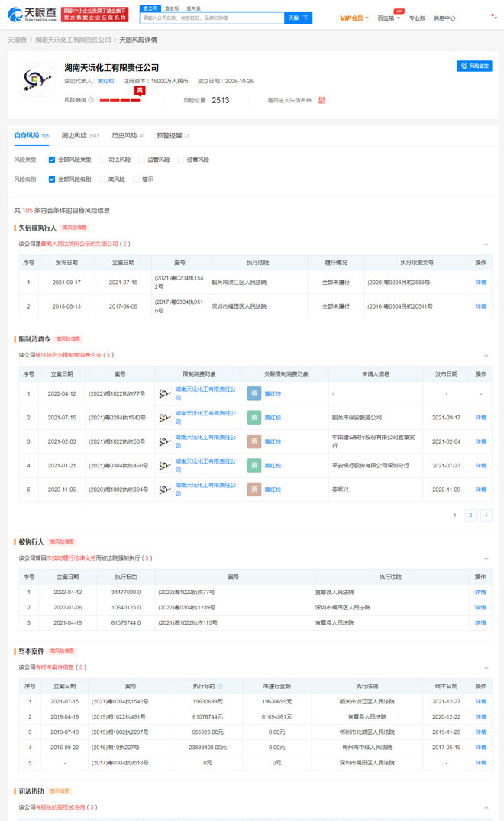Collapse the 司法协助 section
The image size is (504, 821).
pyautogui.click(x=486, y=807)
